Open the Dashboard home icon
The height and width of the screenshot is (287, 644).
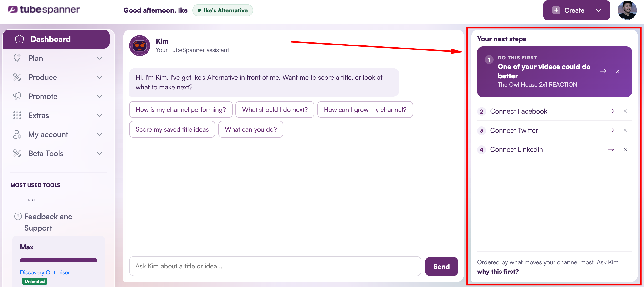(x=20, y=39)
